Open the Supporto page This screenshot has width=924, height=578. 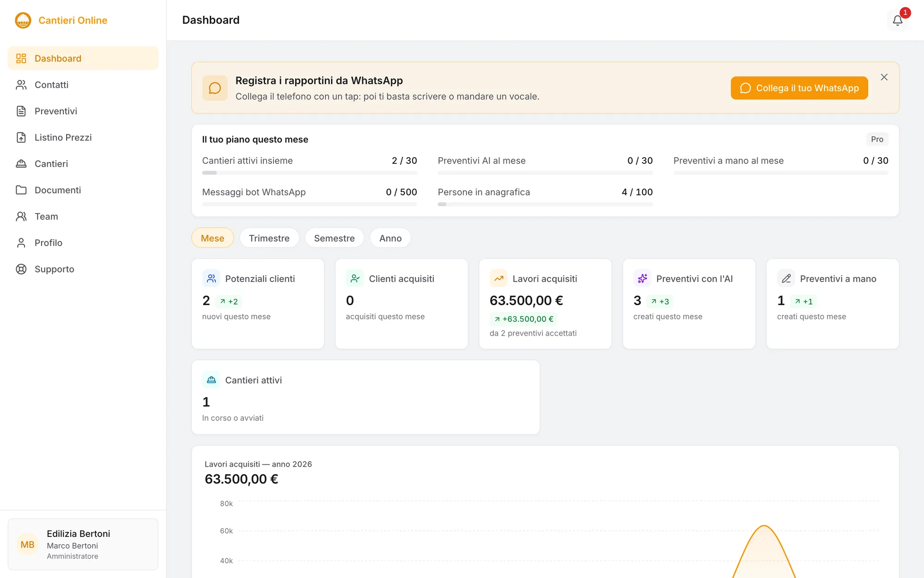(x=83, y=269)
